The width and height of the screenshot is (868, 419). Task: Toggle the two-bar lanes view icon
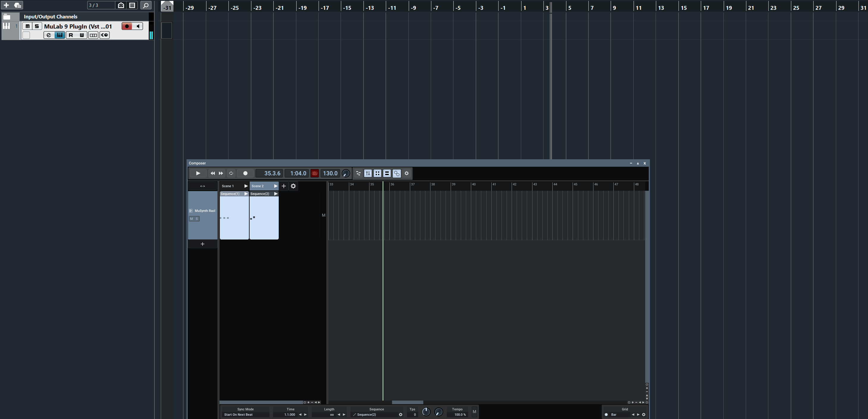[x=387, y=173]
